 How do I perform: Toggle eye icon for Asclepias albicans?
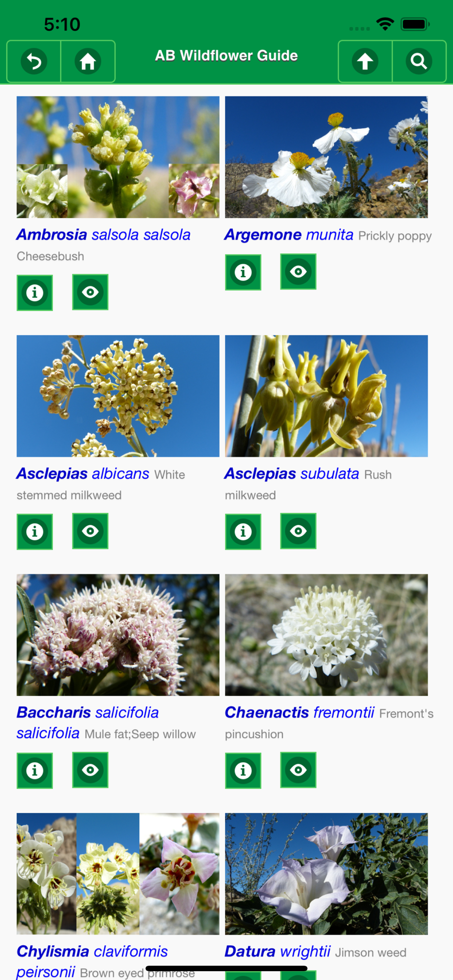[x=90, y=531]
